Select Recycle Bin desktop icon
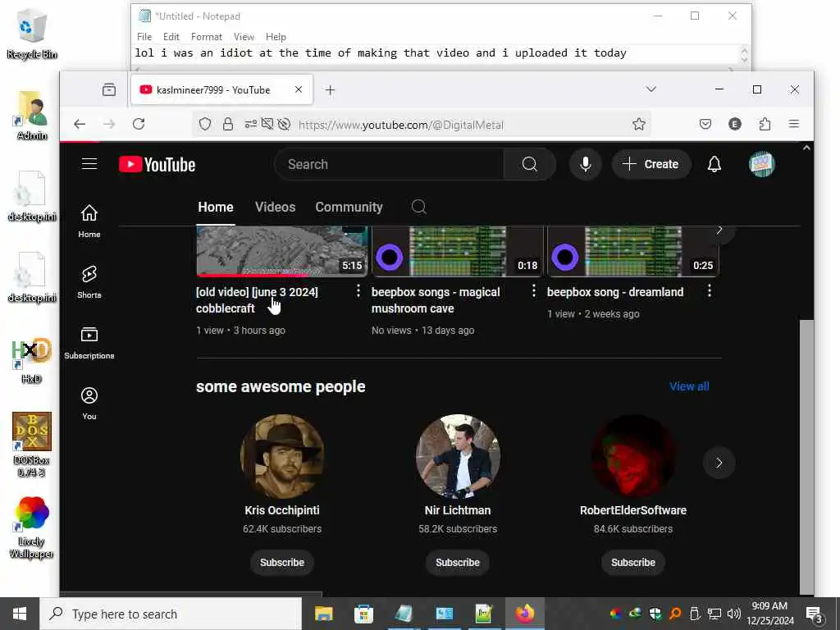 [x=32, y=33]
